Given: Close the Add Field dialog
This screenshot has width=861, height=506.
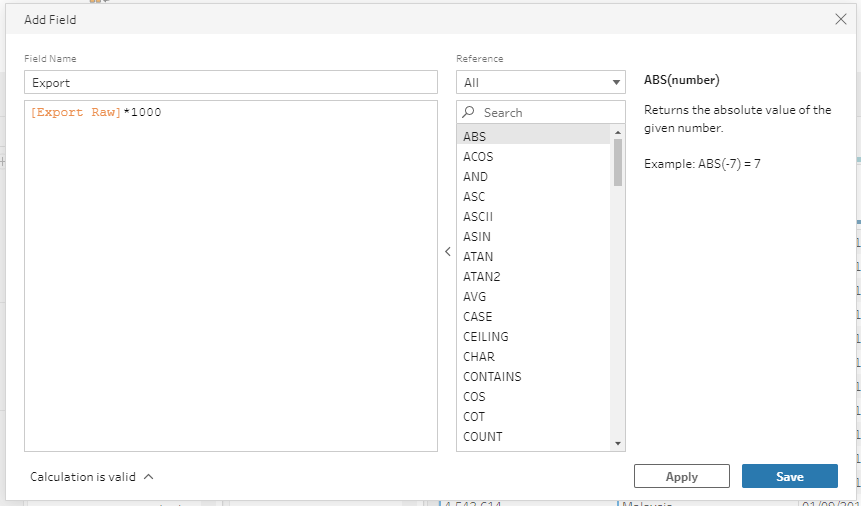Looking at the screenshot, I should [x=840, y=19].
